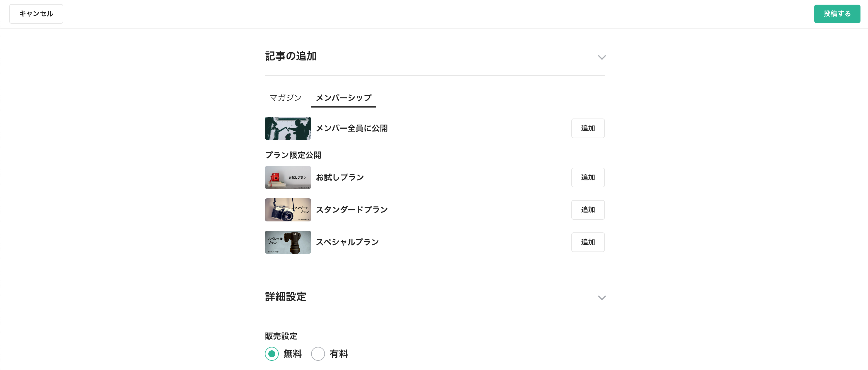Click the メンバー全員に公開 silhouette thumbnail
The height and width of the screenshot is (370, 868).
click(288, 128)
